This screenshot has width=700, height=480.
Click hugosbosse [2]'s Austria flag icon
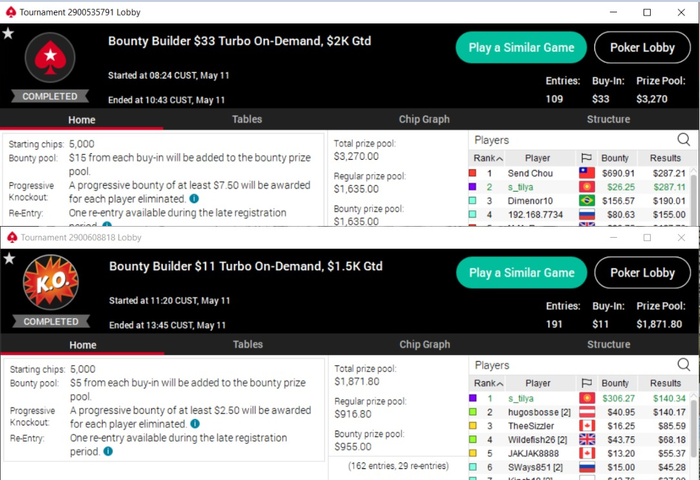[587, 412]
